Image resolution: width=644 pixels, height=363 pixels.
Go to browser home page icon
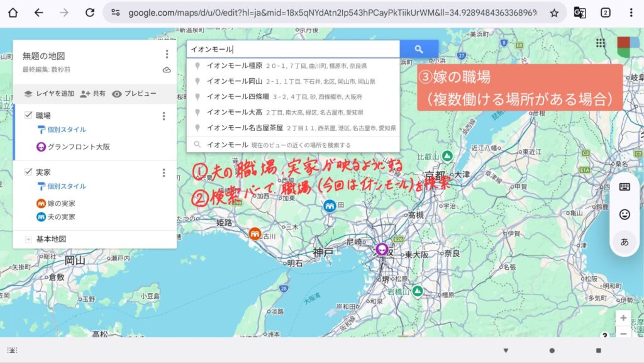(x=13, y=13)
